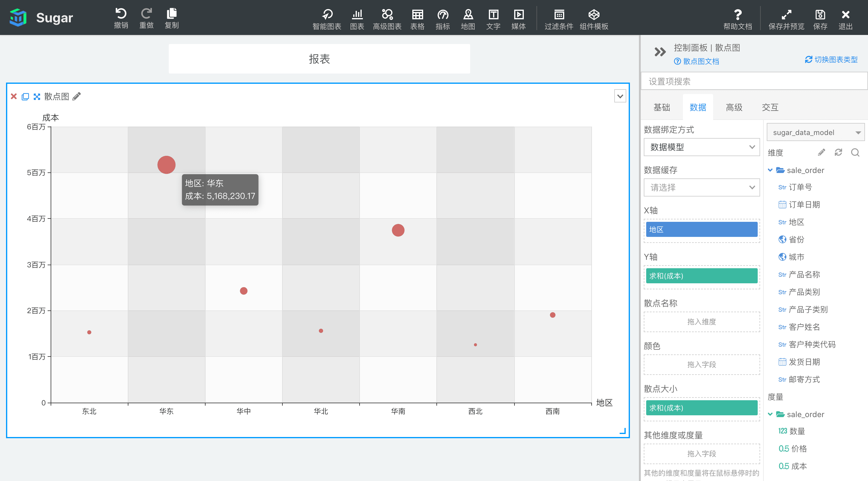The height and width of the screenshot is (481, 868).
Task: Collapse the 度量 sale_order folder
Action: [770, 414]
